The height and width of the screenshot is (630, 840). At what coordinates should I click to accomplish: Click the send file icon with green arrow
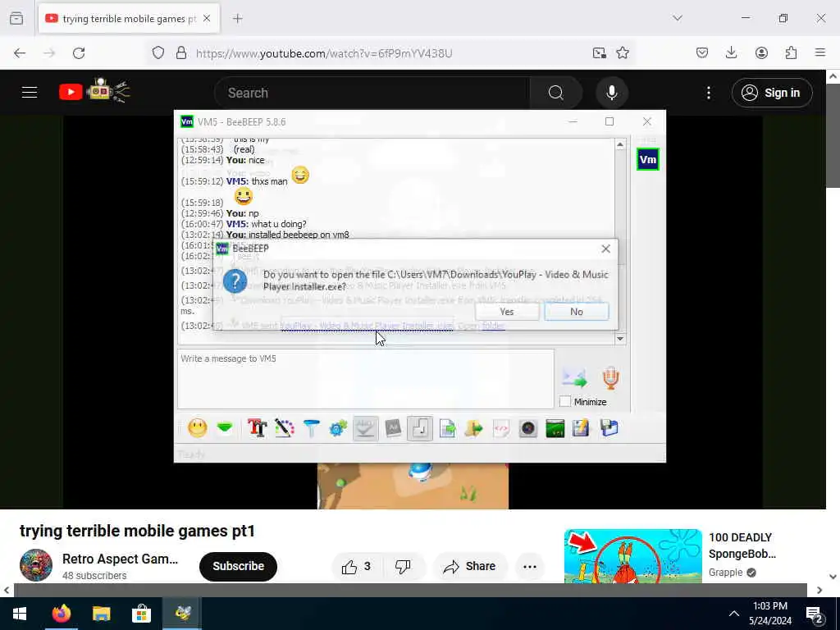447,428
